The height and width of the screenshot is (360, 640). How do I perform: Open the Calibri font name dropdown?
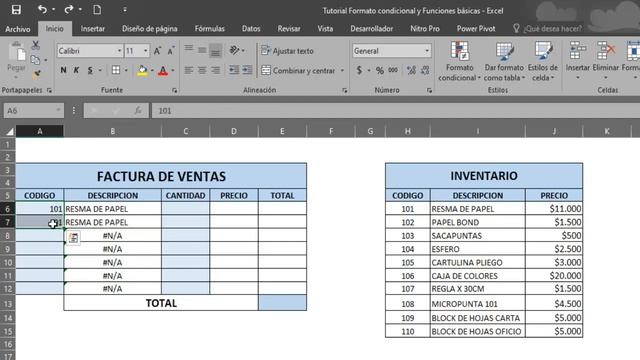point(119,51)
